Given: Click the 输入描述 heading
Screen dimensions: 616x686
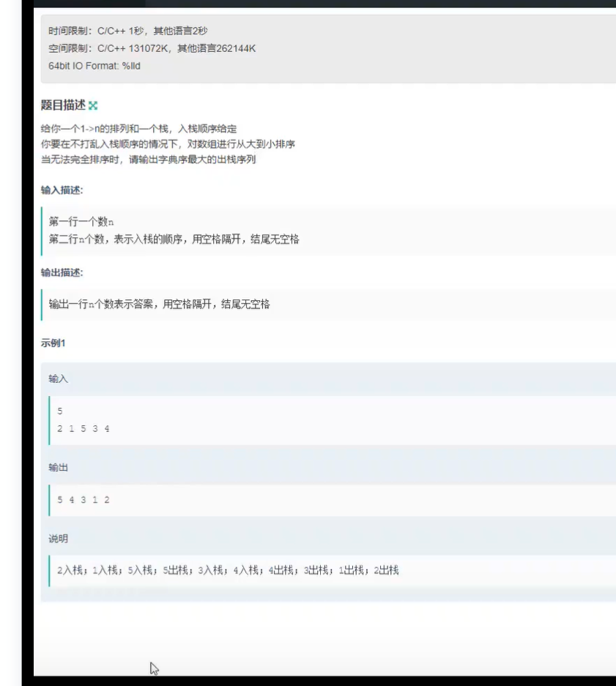Looking at the screenshot, I should coord(62,190).
